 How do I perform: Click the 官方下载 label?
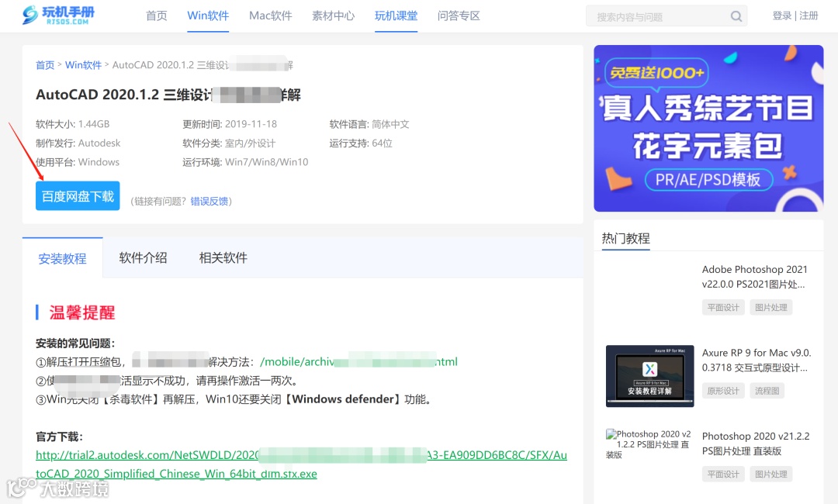click(59, 437)
